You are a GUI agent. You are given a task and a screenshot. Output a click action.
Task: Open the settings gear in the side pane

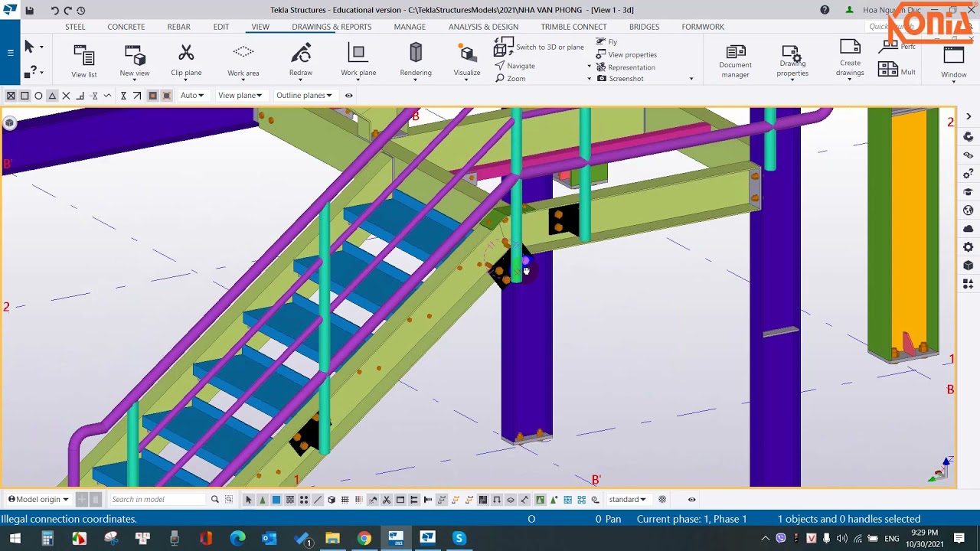969,247
